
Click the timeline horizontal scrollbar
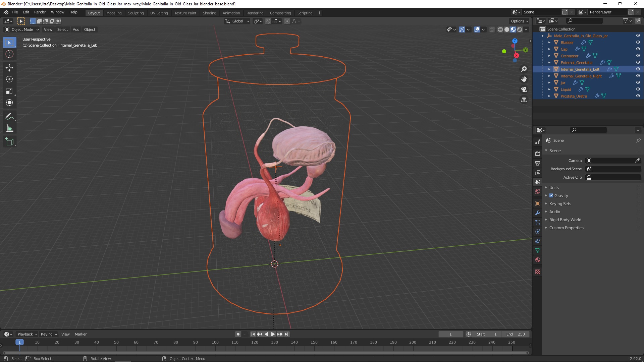click(x=266, y=353)
